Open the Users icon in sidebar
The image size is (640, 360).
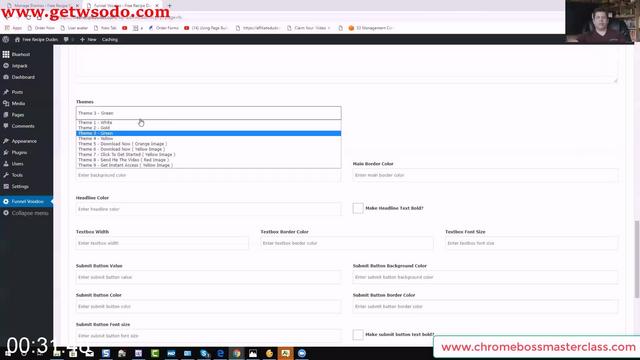click(6, 164)
